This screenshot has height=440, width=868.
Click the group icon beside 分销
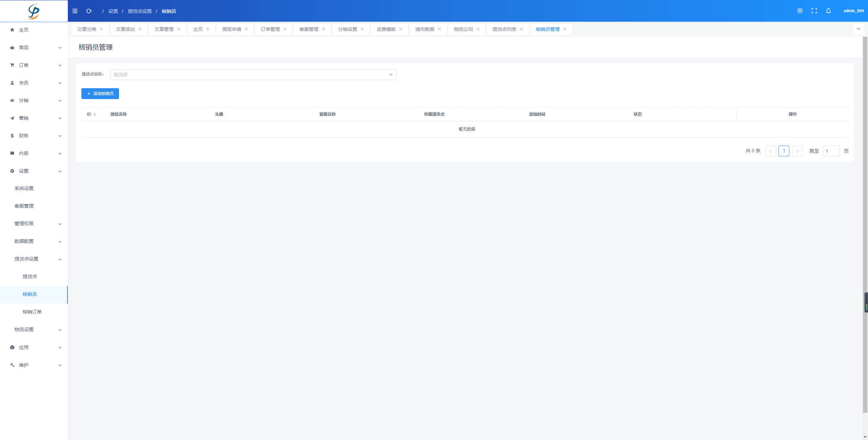pyautogui.click(x=12, y=100)
